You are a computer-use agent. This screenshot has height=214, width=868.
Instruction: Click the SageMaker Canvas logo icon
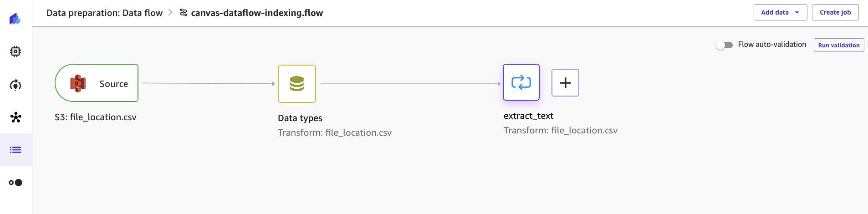pyautogui.click(x=15, y=19)
